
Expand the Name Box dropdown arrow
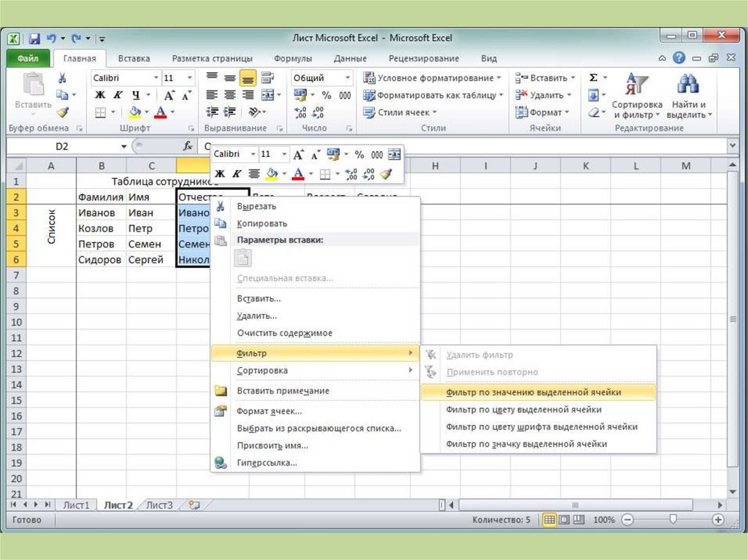(x=124, y=146)
